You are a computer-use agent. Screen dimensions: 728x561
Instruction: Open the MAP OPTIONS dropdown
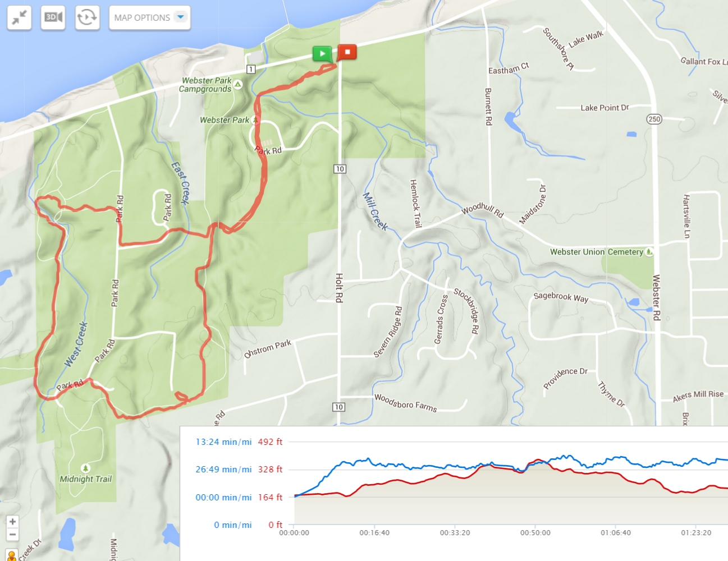tap(149, 17)
